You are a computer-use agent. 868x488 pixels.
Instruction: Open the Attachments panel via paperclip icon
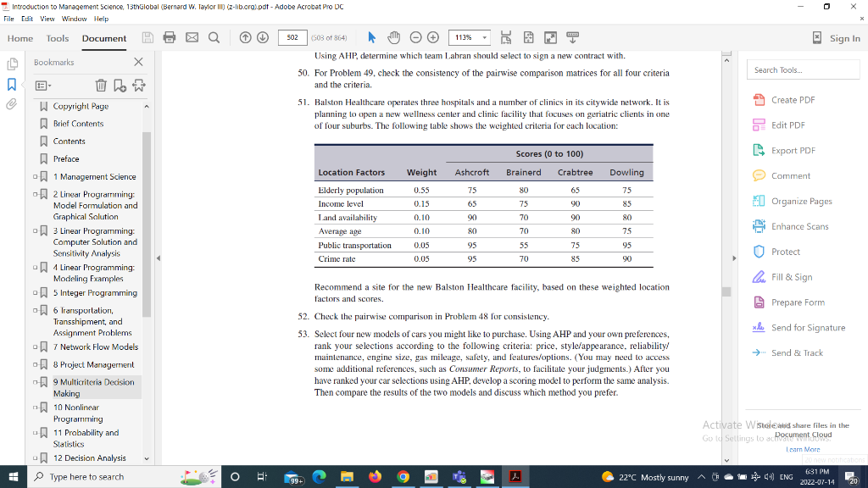tap(12, 104)
